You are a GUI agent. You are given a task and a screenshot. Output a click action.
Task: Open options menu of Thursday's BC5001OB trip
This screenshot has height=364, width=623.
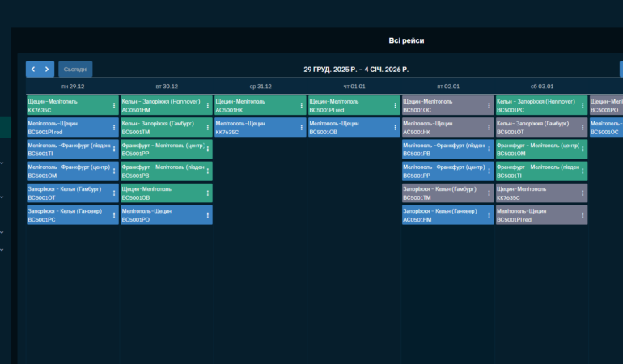pyautogui.click(x=394, y=127)
